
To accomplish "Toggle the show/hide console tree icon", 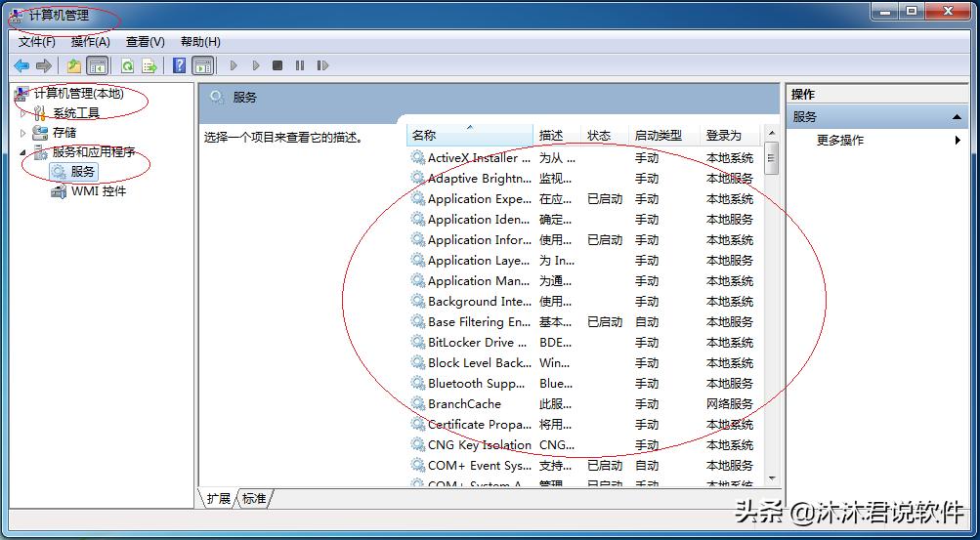I will point(97,65).
